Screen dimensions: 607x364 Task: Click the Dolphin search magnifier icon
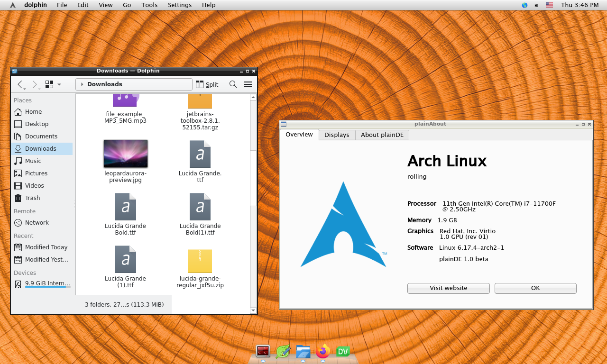233,84
